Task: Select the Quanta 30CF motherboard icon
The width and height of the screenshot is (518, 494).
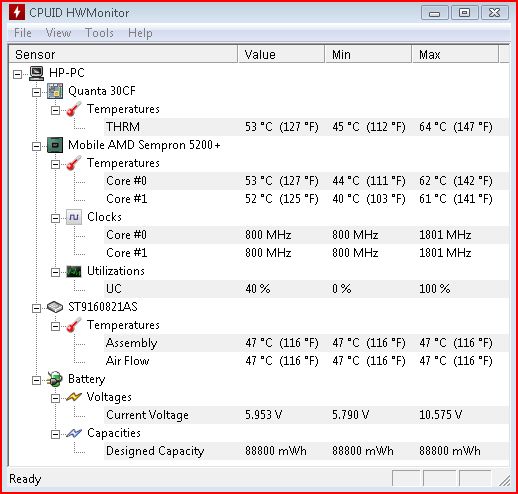Action: 55,91
